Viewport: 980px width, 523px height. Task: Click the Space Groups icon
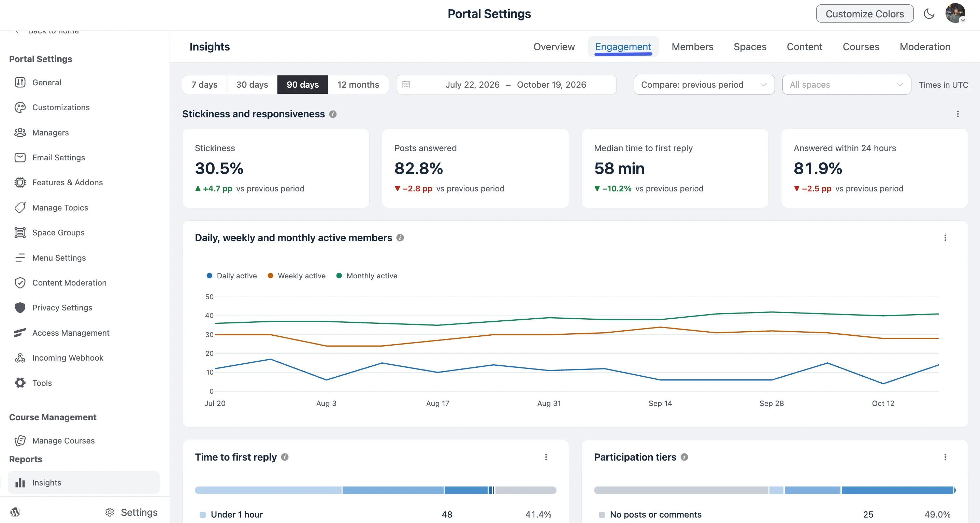20,232
